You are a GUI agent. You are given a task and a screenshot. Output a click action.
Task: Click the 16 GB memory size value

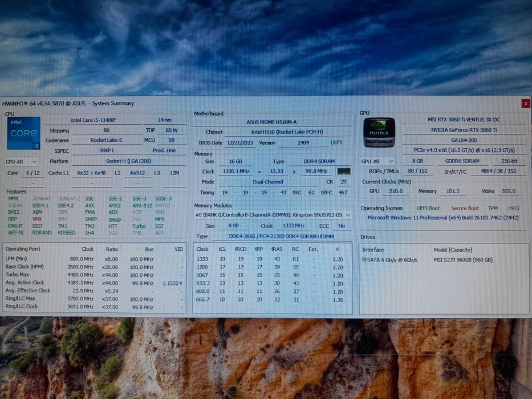coord(236,161)
